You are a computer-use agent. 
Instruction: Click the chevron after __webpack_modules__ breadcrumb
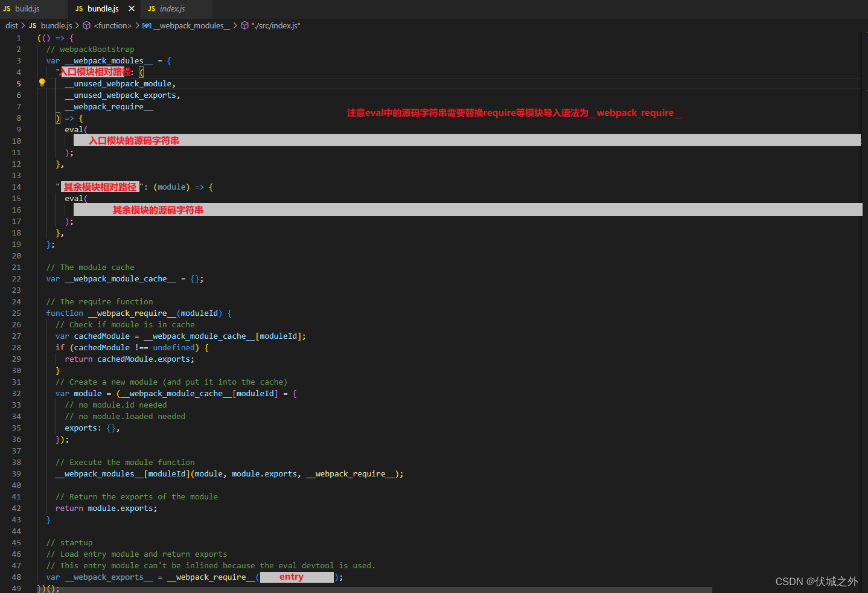[x=235, y=25]
